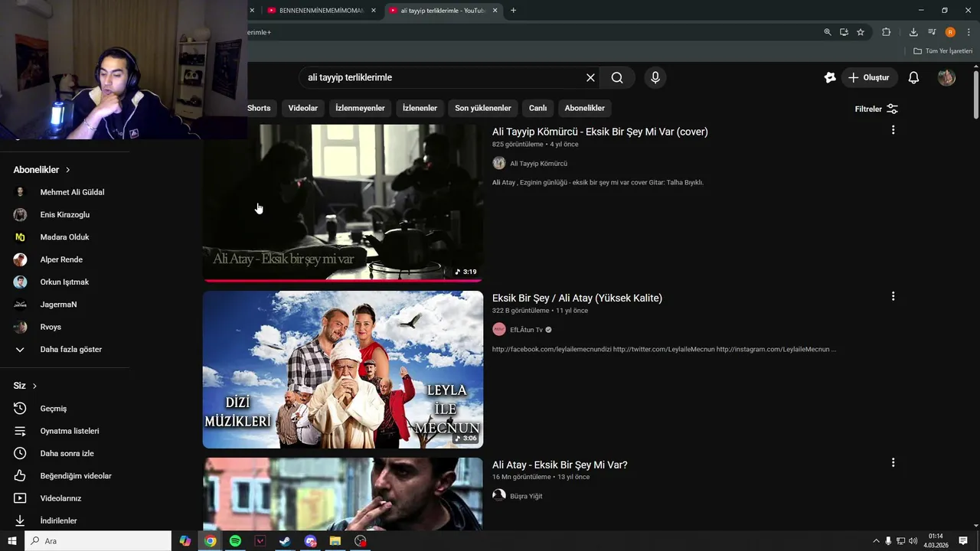Click the magnifier search button
Viewport: 980px width, 551px height.
click(617, 77)
